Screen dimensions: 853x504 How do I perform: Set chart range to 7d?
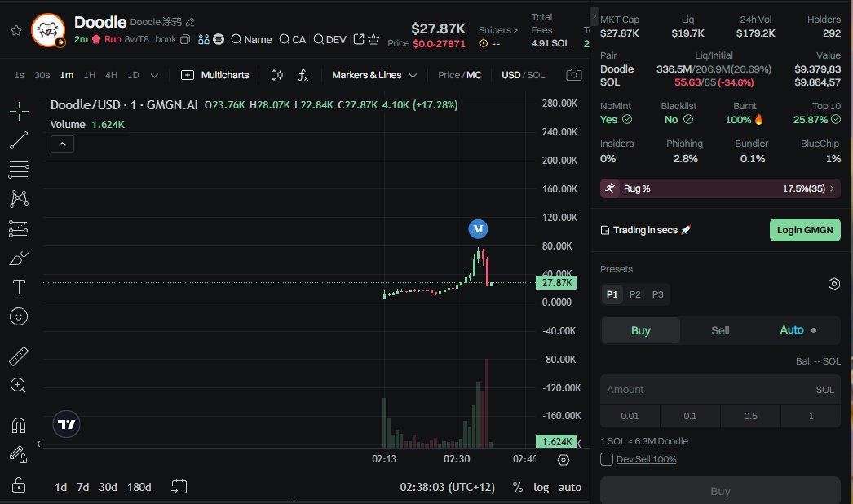pyautogui.click(x=82, y=487)
